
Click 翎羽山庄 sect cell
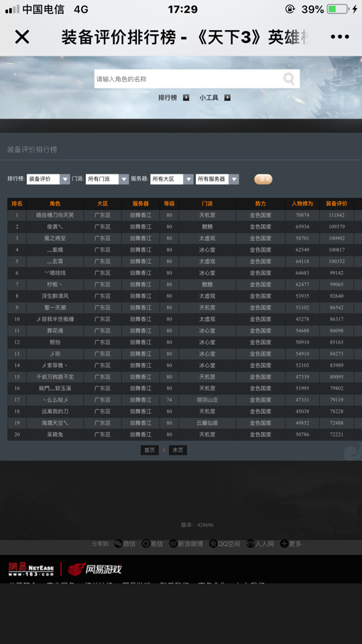coord(207,400)
